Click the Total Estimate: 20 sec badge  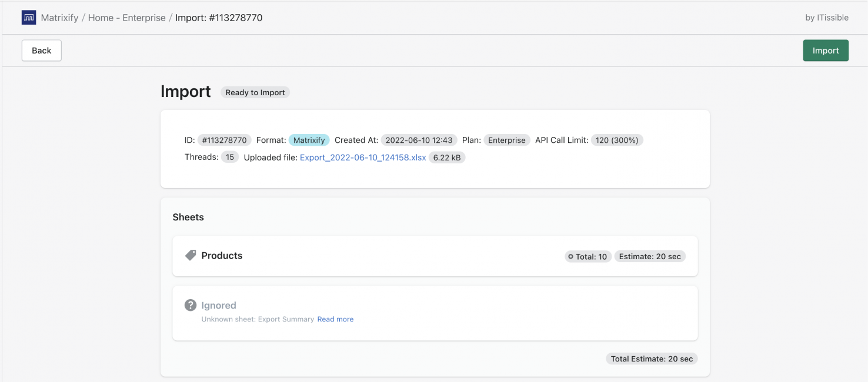click(651, 358)
